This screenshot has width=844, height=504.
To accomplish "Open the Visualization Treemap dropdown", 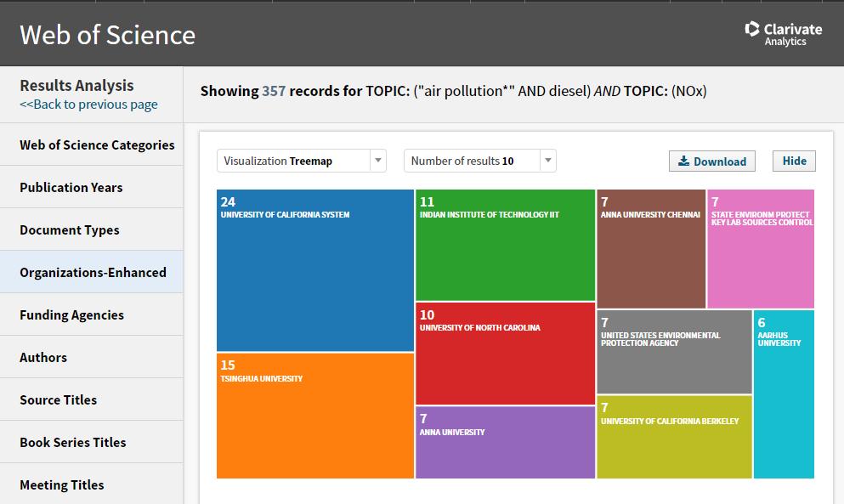I will coord(302,161).
